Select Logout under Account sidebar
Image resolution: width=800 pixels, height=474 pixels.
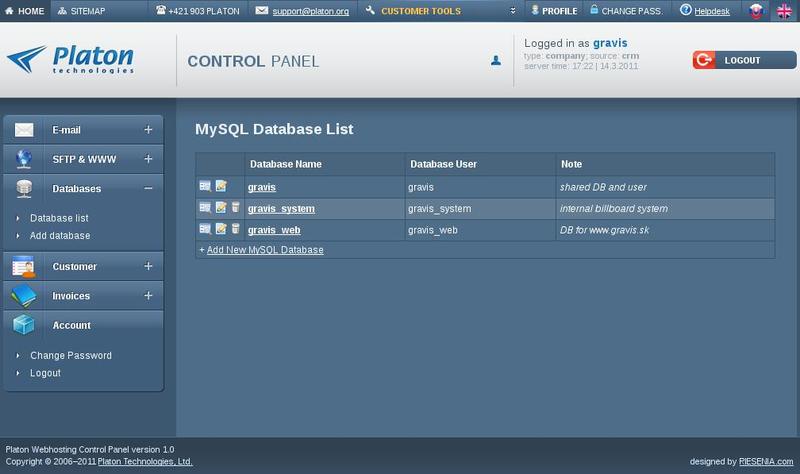click(x=45, y=373)
